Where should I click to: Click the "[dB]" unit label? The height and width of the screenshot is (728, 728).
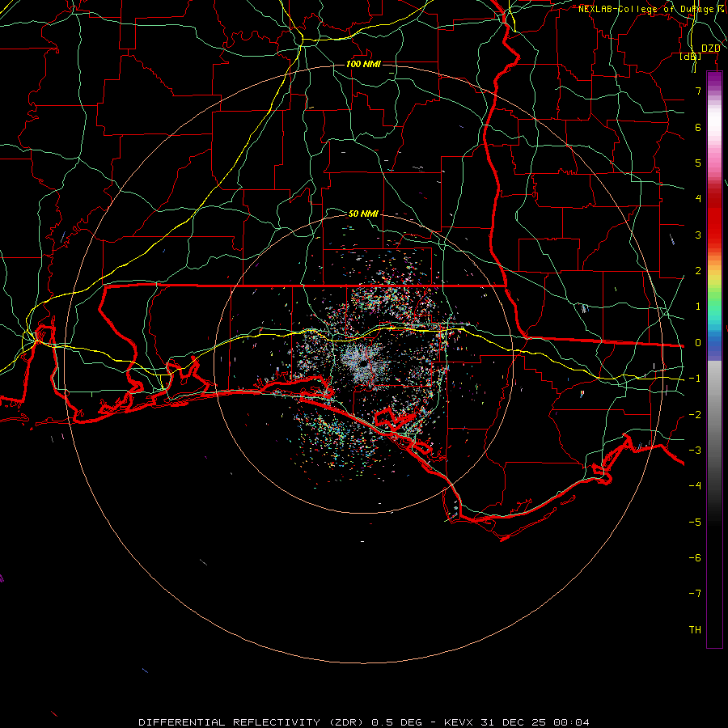[x=691, y=56]
